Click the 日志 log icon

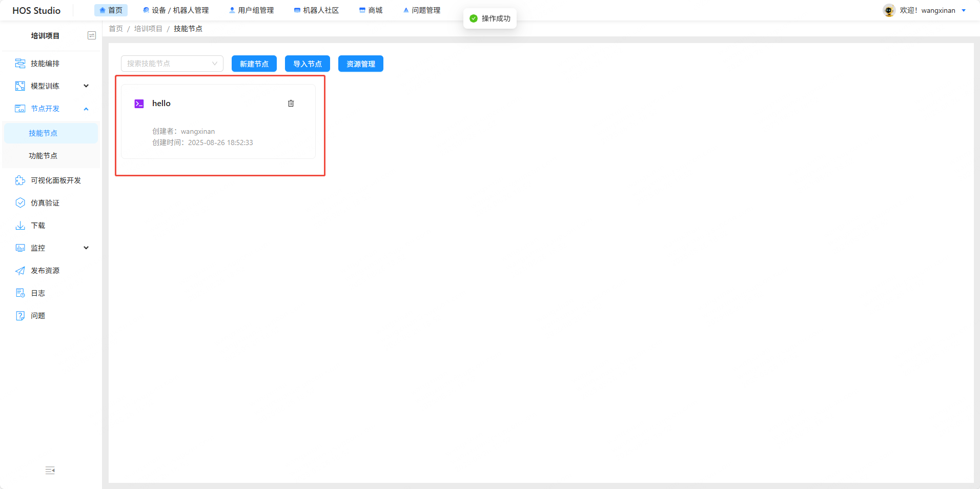click(20, 293)
